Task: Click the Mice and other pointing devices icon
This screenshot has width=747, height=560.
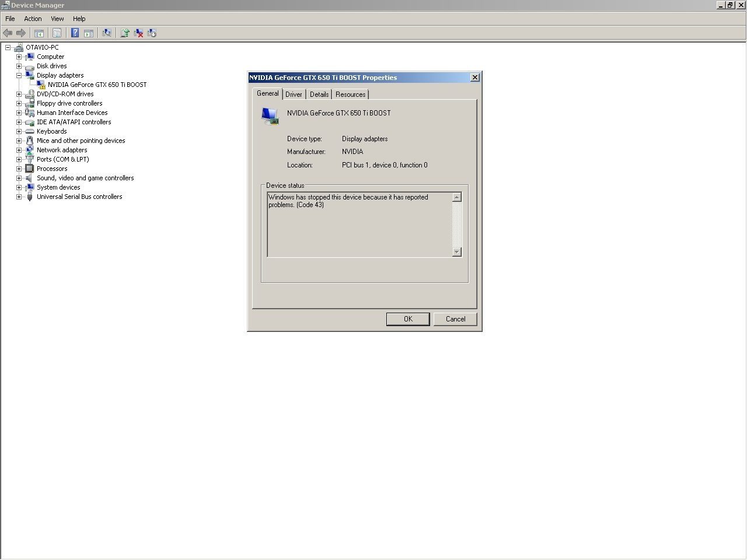Action: pos(30,141)
